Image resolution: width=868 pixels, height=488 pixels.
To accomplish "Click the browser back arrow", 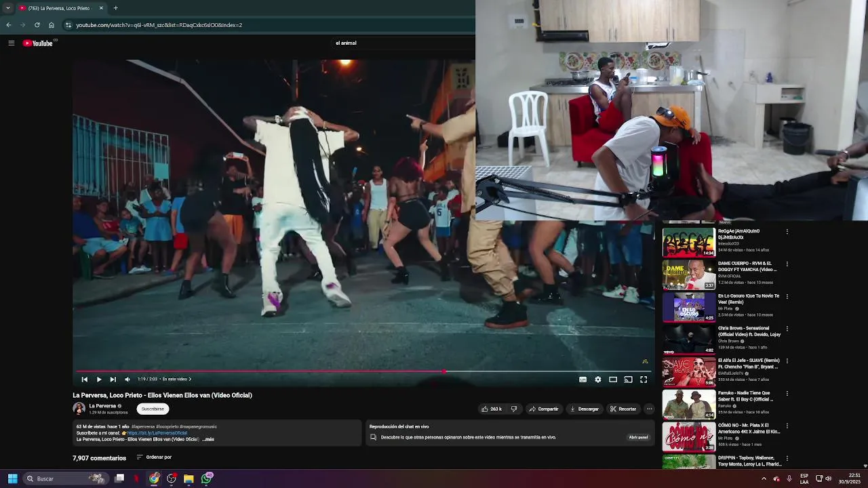I will 8,25.
